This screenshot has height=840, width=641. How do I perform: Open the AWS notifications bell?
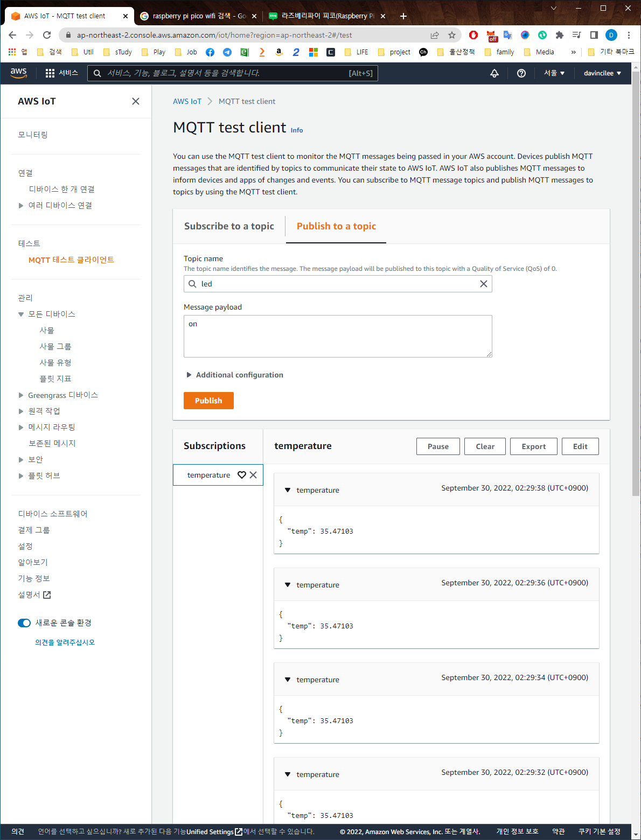point(494,73)
